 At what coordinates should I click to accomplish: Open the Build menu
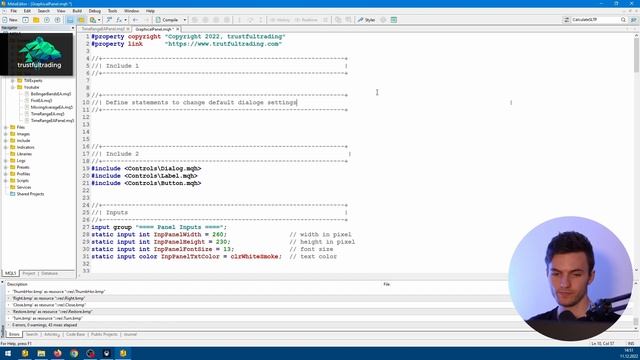click(x=77, y=11)
